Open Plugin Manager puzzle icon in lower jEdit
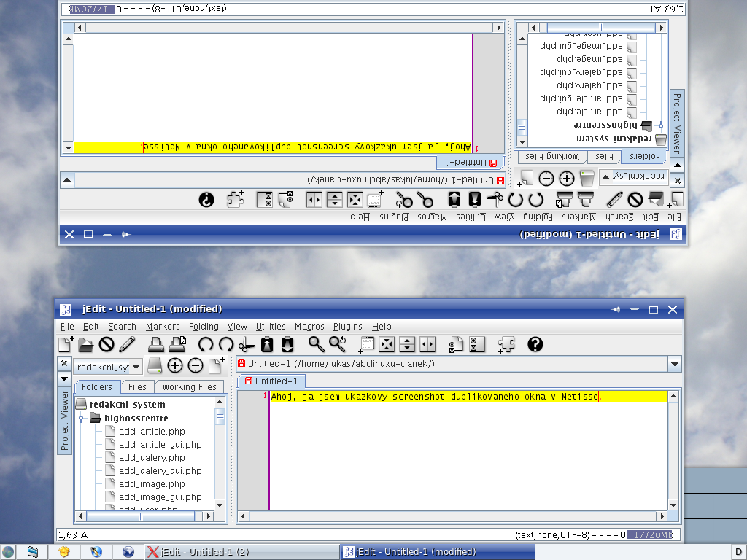The image size is (747, 560). tap(506, 344)
